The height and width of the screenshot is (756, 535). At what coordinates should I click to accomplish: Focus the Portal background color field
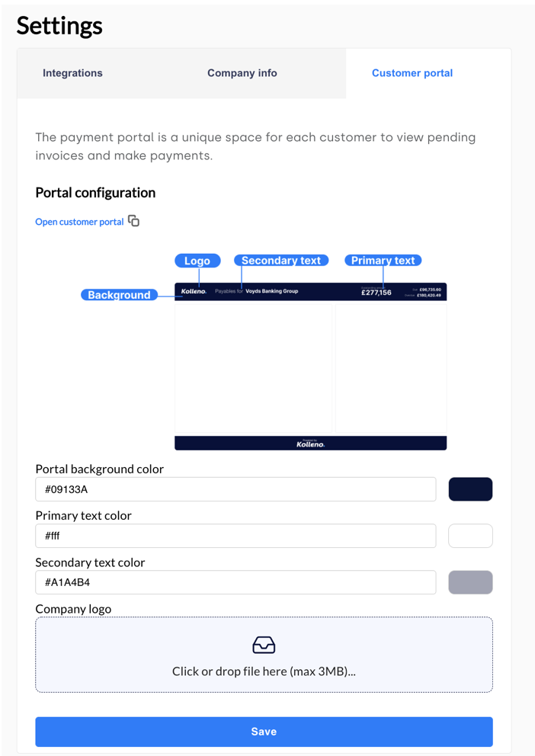(x=235, y=489)
